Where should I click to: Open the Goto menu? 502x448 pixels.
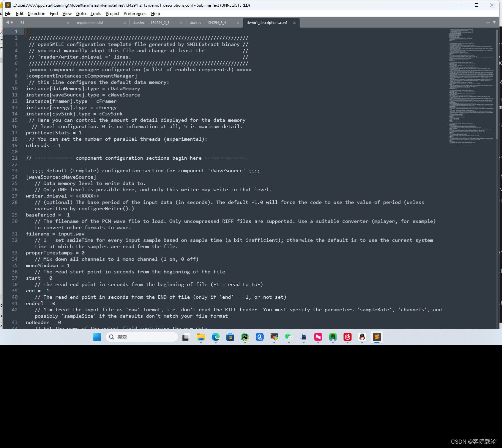[x=81, y=14]
